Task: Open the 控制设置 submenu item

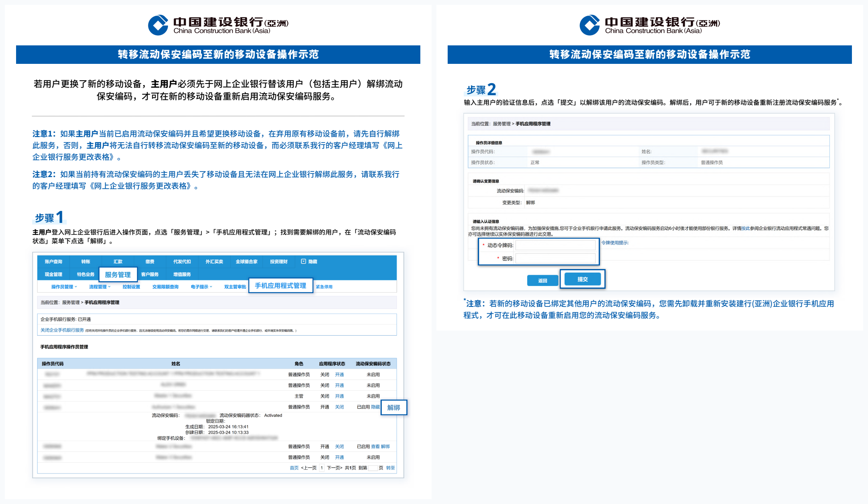Action: point(131,287)
